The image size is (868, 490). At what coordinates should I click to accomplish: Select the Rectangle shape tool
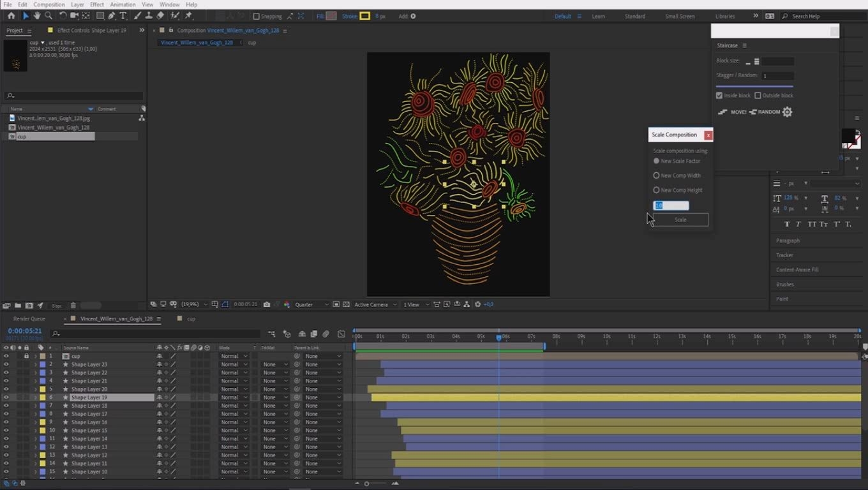pos(100,16)
